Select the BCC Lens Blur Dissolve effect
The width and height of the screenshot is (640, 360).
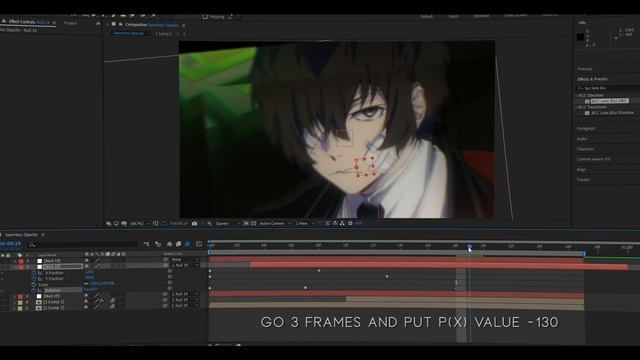click(613, 113)
